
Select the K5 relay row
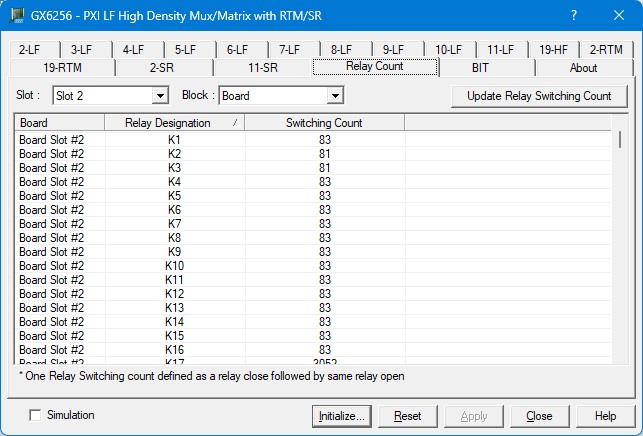pyautogui.click(x=174, y=196)
